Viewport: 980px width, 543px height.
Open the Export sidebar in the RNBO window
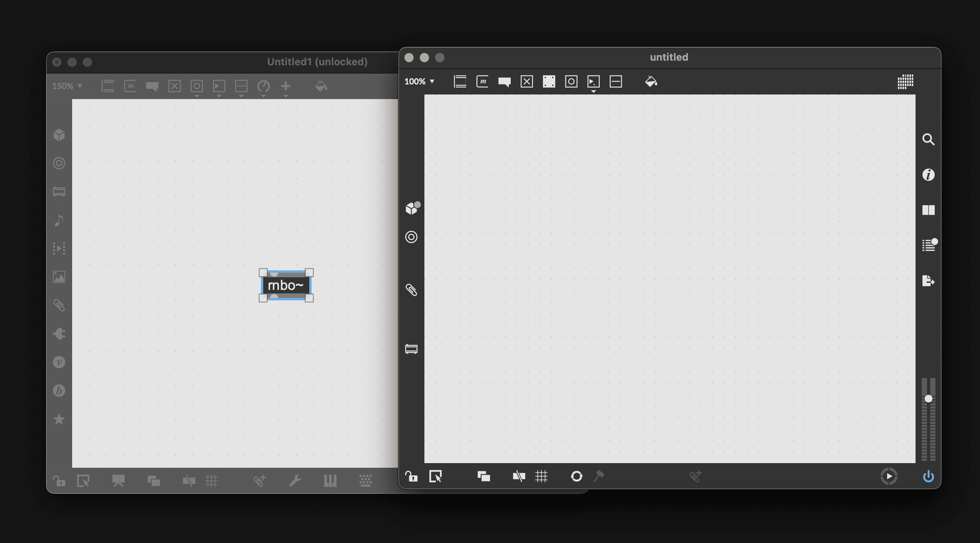coord(929,281)
